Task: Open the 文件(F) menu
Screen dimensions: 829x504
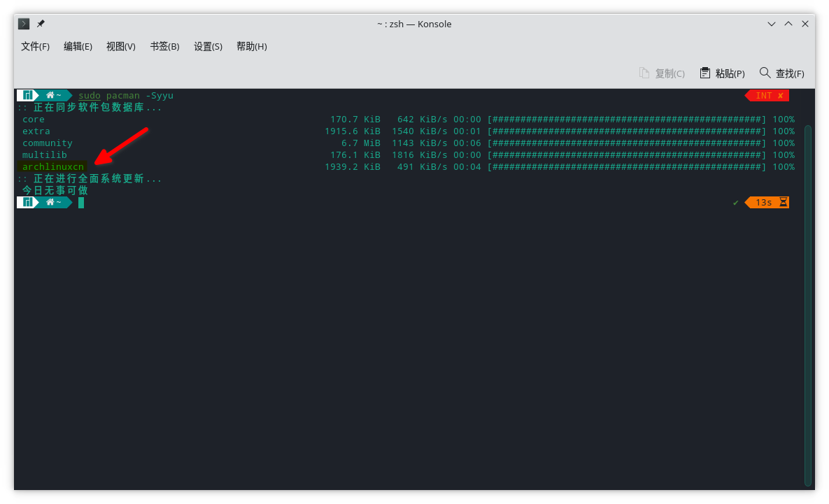Action: click(36, 47)
